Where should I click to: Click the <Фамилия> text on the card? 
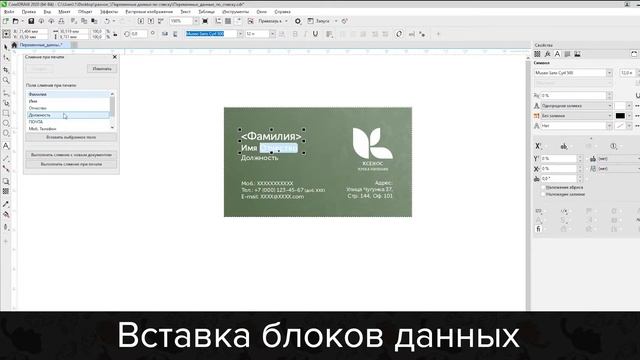[271, 136]
